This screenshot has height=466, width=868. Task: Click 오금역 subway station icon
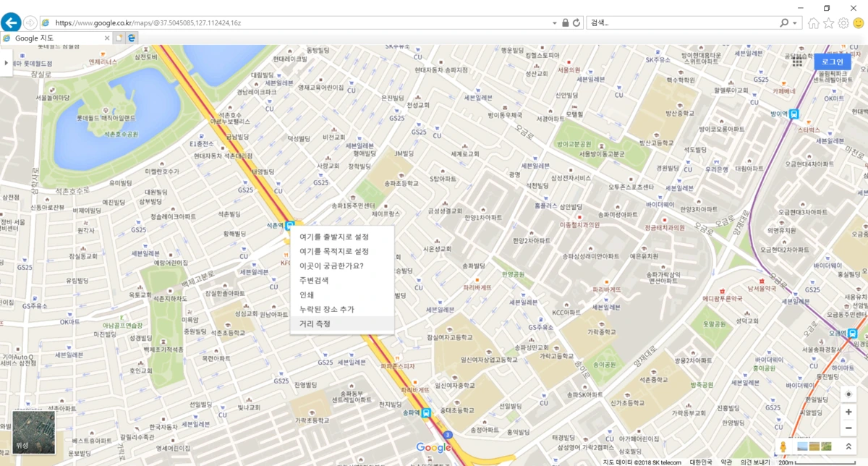point(853,334)
